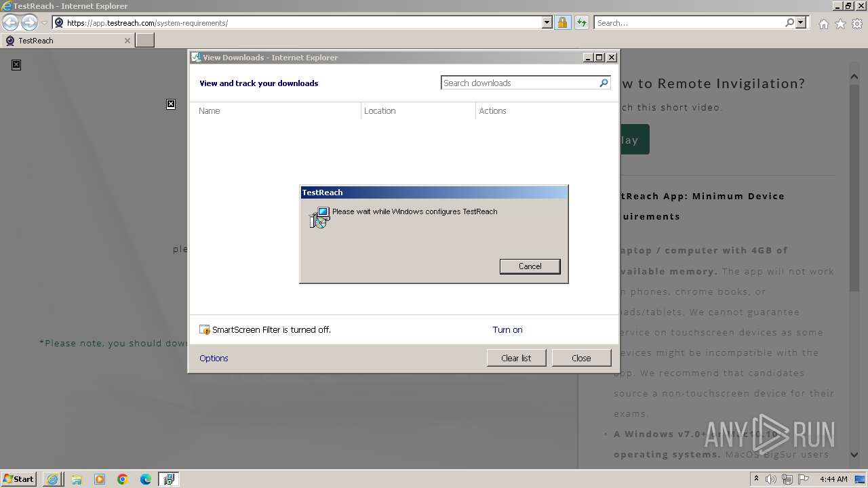Open Internet Explorer from the taskbar
This screenshot has width=868, height=488.
[x=53, y=479]
